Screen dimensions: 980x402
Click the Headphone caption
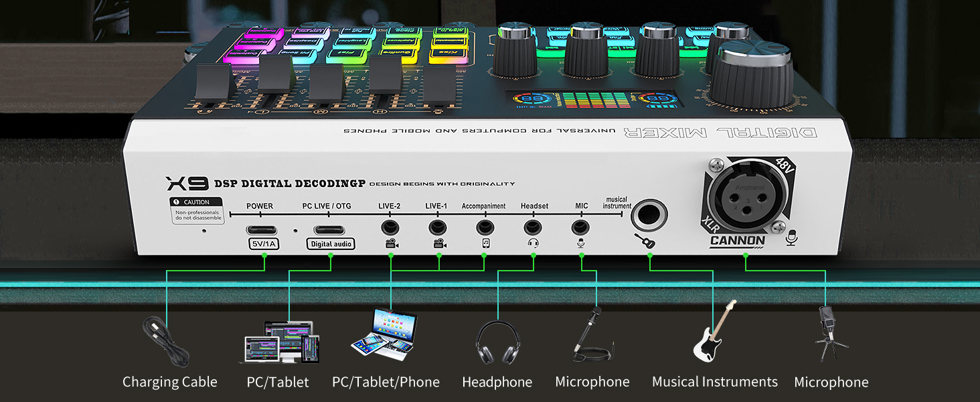click(497, 382)
